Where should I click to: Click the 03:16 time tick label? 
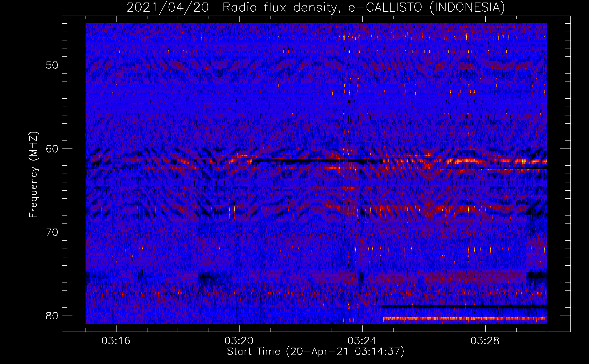click(116, 341)
